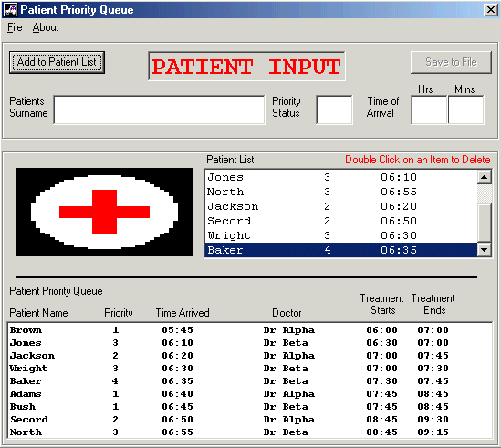This screenshot has width=501, height=448.
Task: Close the Patient Priority Queue window
Action: point(491,10)
